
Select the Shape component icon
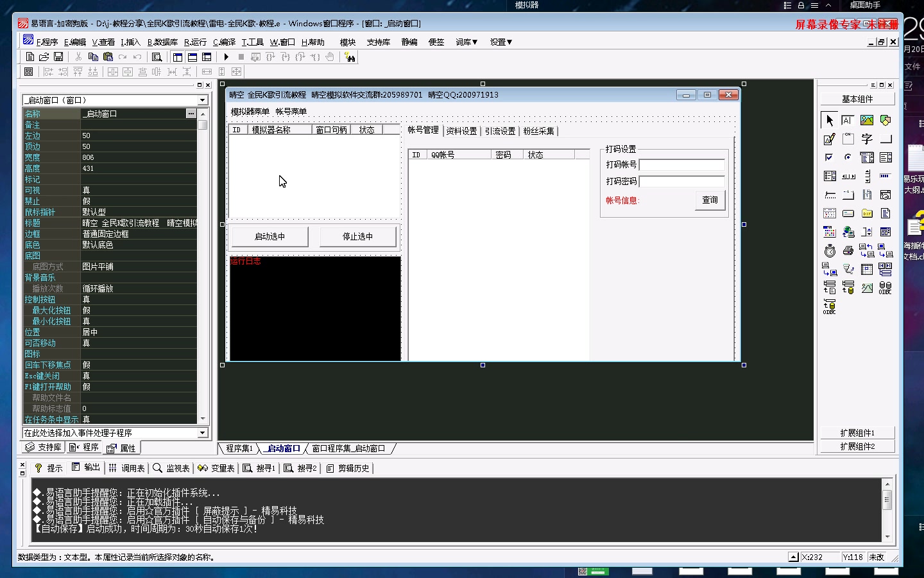click(886, 120)
